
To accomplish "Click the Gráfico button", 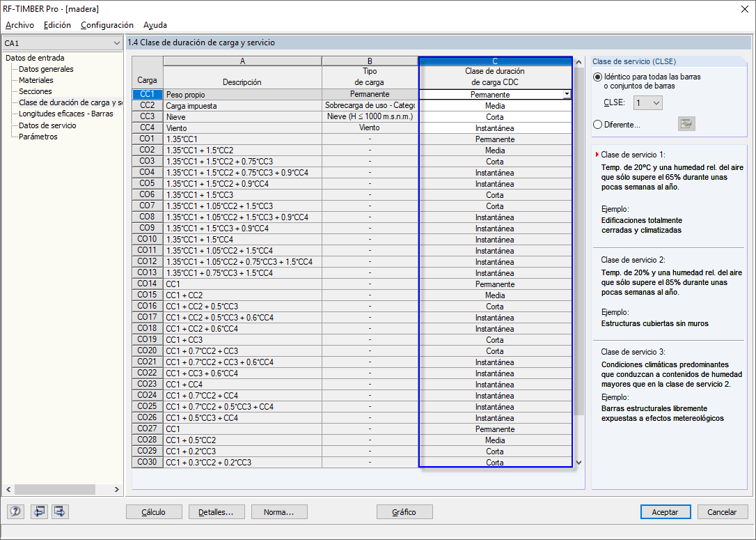I will [404, 512].
